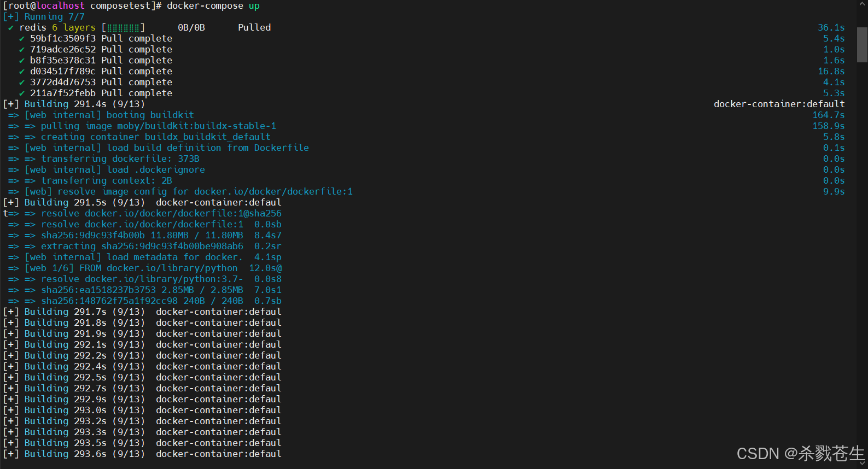Click the 'Building 291.9s (9/13)' line
The height and width of the screenshot is (469, 868).
(x=142, y=333)
